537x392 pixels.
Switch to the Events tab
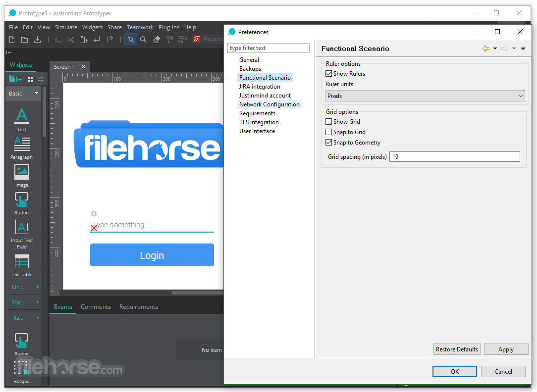point(63,306)
